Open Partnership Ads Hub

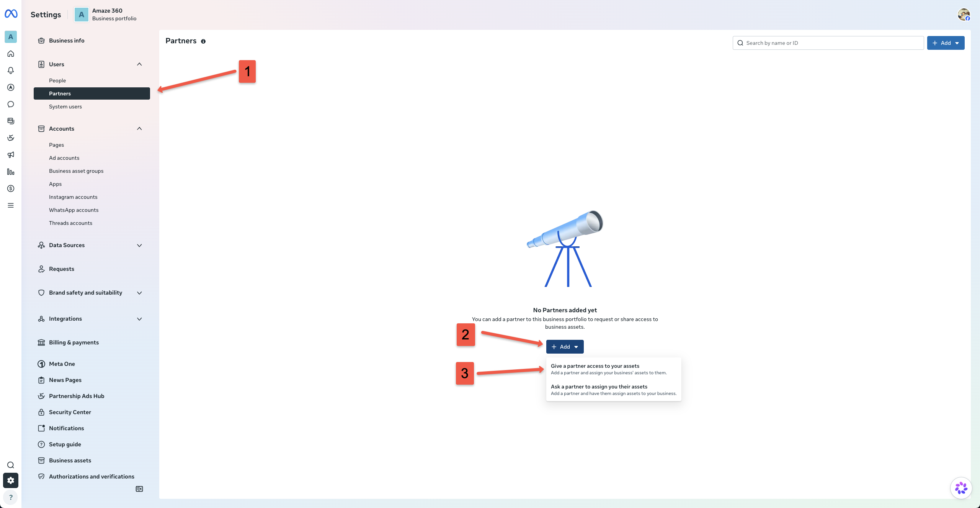[92, 396]
